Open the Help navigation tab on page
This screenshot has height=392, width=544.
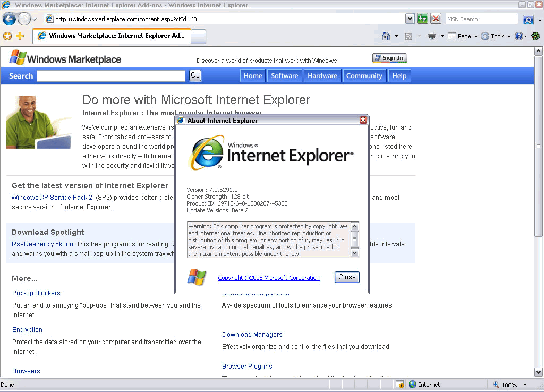click(399, 75)
